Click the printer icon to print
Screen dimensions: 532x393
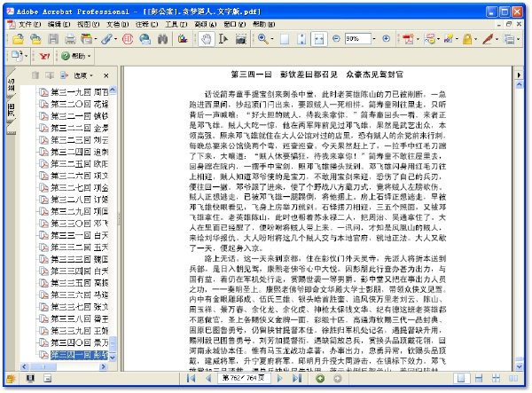point(70,39)
